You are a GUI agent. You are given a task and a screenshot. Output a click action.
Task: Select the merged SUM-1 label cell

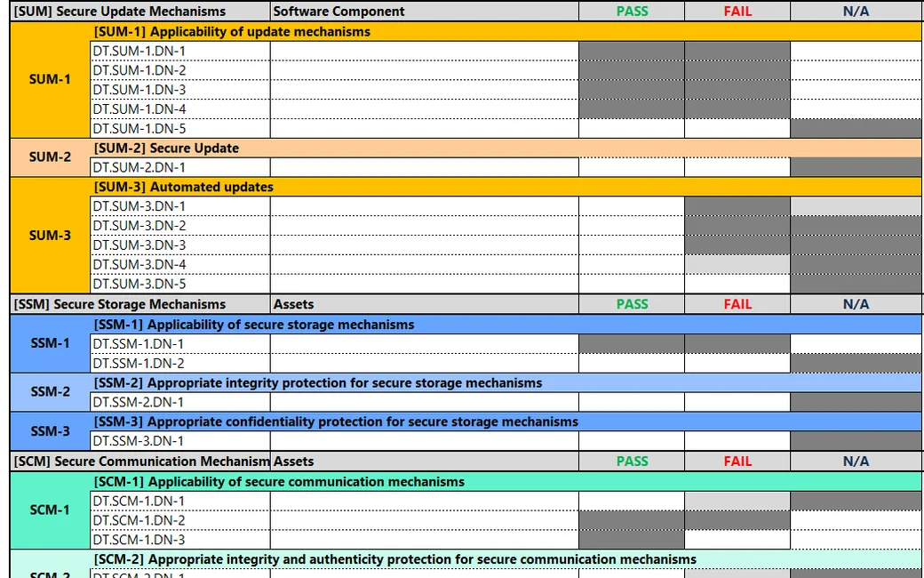click(x=50, y=80)
